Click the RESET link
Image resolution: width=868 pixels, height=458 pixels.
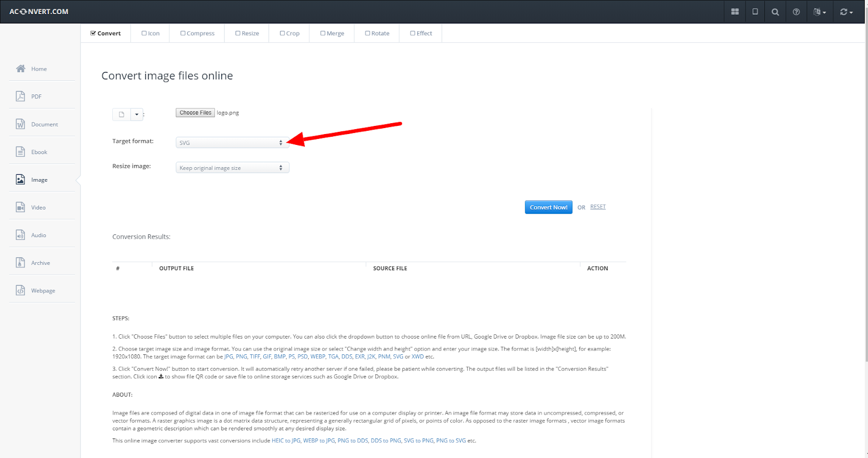tap(598, 207)
